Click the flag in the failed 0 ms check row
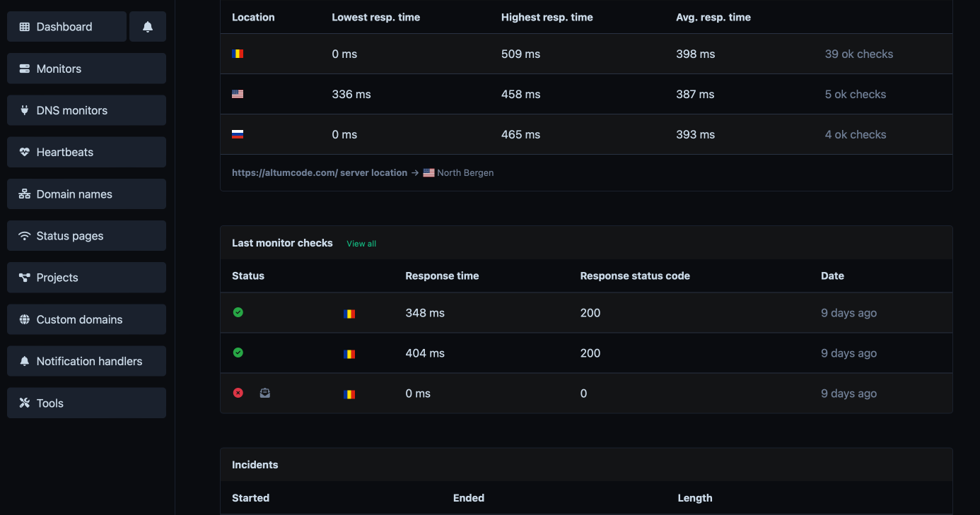 coord(349,394)
